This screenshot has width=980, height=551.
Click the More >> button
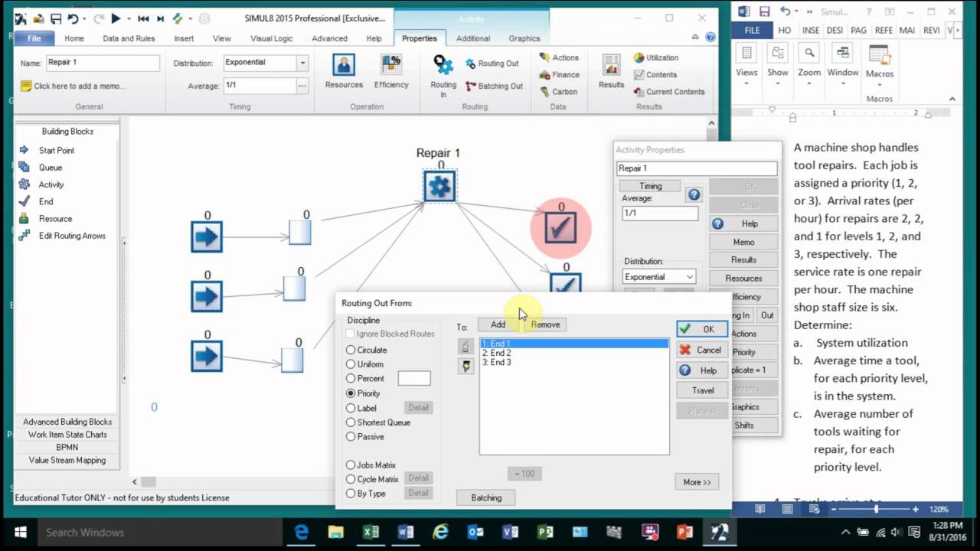[x=697, y=482]
